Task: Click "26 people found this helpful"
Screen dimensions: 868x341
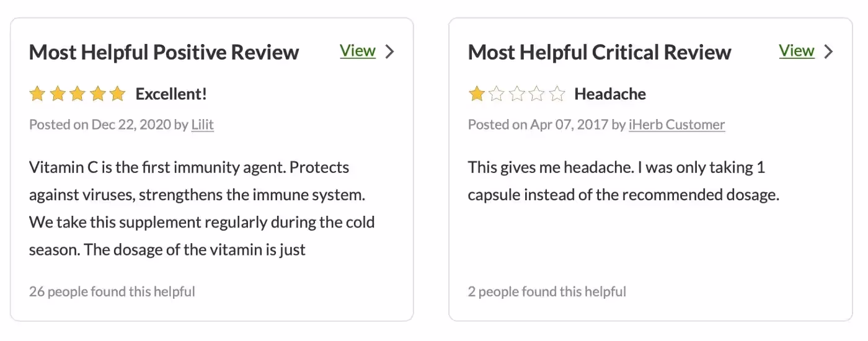Action: [x=112, y=291]
